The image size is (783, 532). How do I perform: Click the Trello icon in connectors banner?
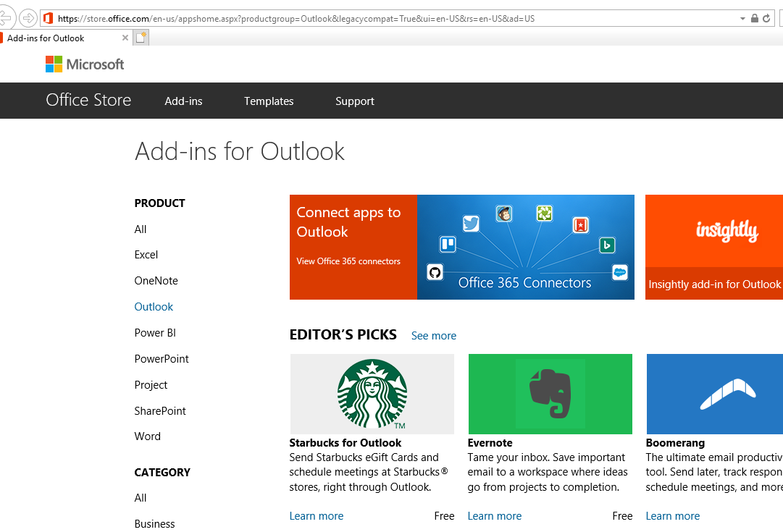click(x=448, y=244)
